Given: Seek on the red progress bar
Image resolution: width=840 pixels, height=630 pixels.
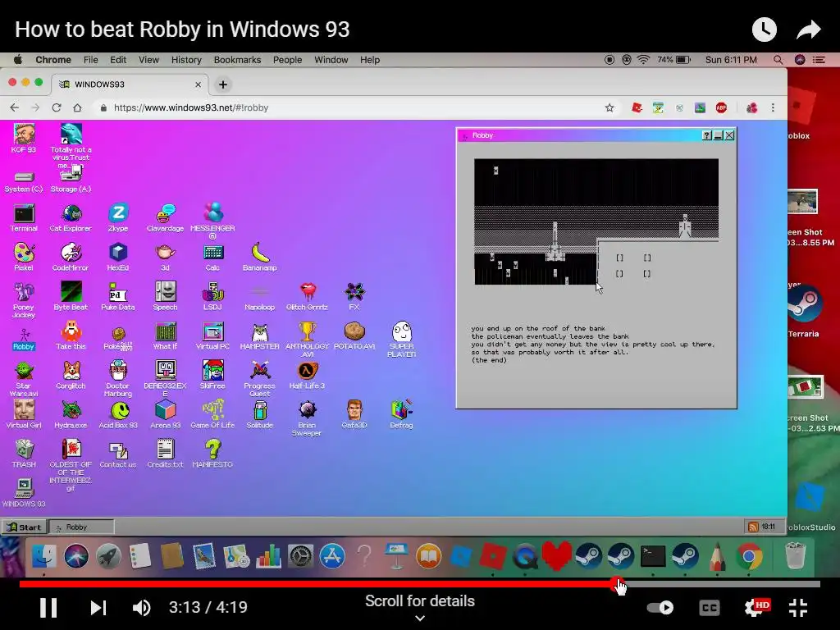Looking at the screenshot, I should point(420,584).
